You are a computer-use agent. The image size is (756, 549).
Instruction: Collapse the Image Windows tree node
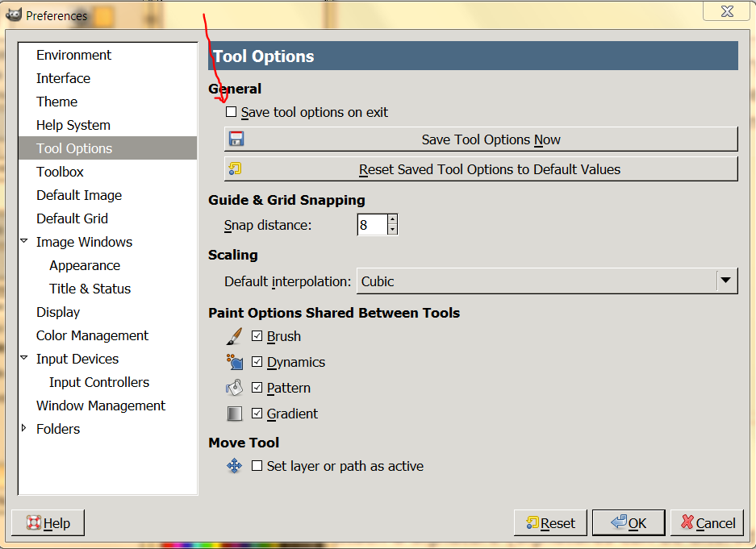pos(24,241)
